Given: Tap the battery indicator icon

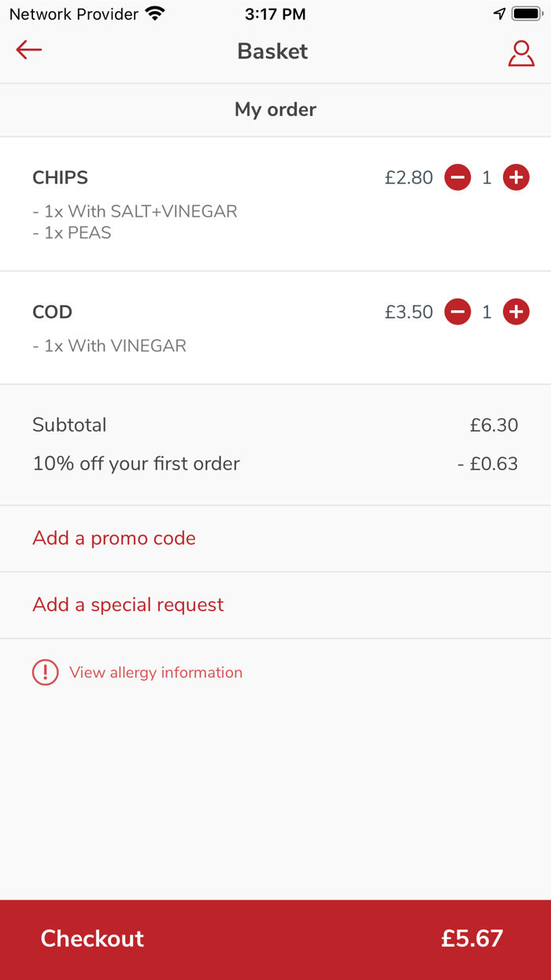Looking at the screenshot, I should pyautogui.click(x=527, y=14).
